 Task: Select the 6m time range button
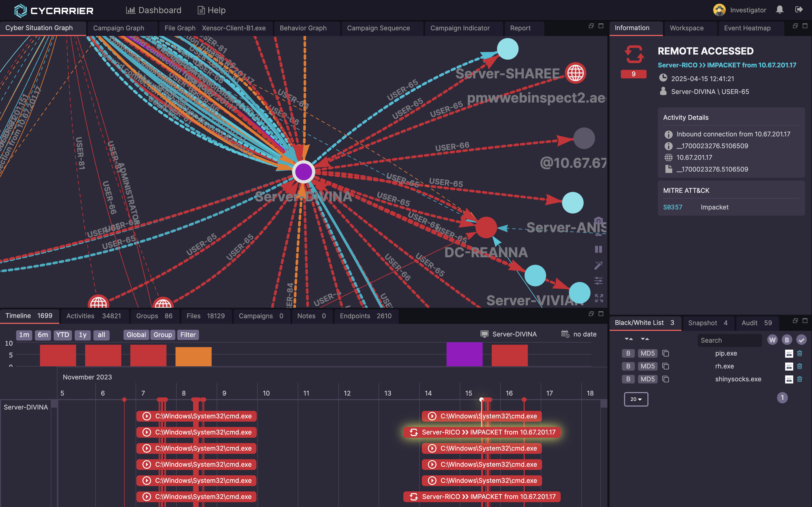[43, 335]
